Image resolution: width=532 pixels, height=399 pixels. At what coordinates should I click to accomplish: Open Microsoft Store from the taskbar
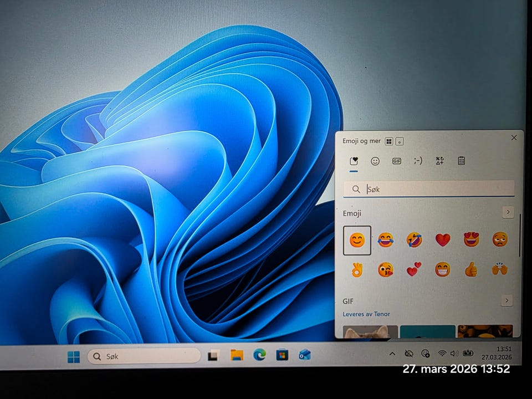tap(282, 355)
